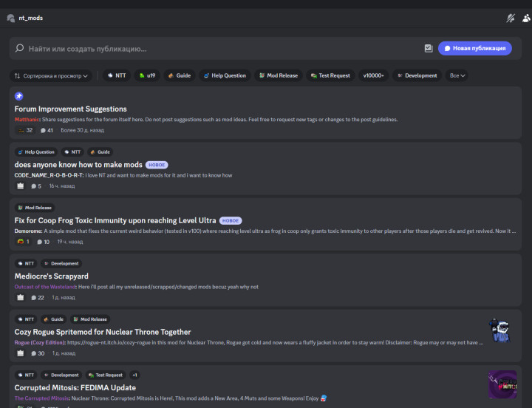Expand the 'Все' all tags dropdown
This screenshot has height=408, width=532.
tap(458, 75)
